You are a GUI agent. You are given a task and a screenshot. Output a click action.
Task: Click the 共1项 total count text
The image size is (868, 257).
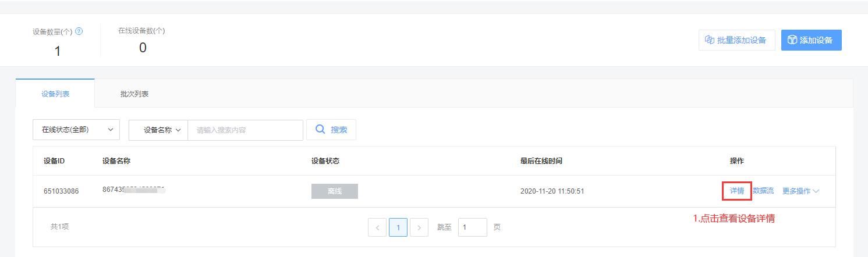pyautogui.click(x=59, y=227)
